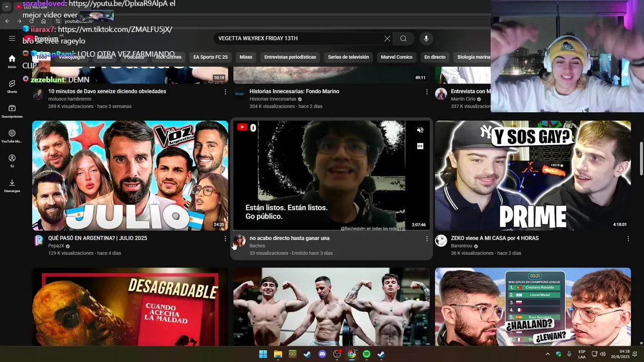Viewport: 644px width, 362px height.
Task: Open the shirtless bodybuilders video thumbnail
Action: pyautogui.click(x=332, y=307)
